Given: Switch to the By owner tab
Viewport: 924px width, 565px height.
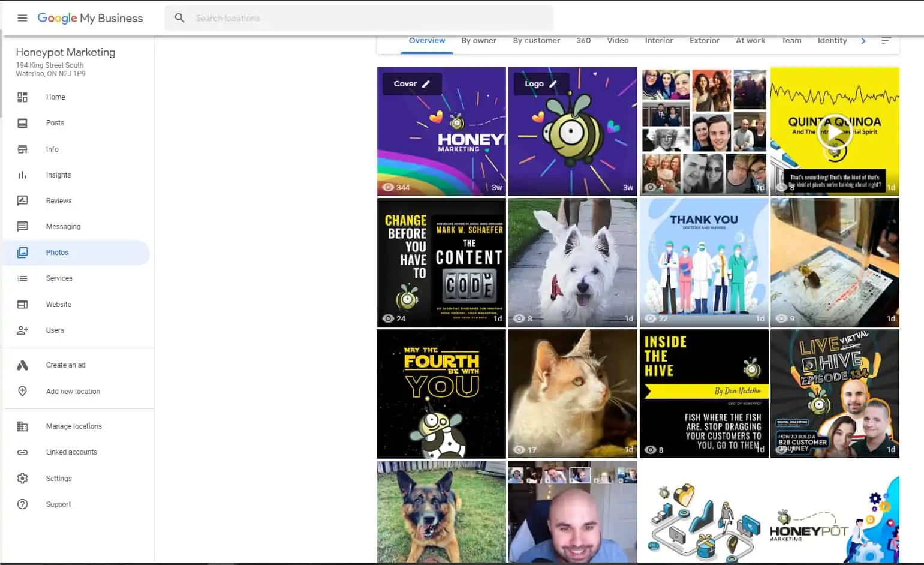Looking at the screenshot, I should pos(478,40).
